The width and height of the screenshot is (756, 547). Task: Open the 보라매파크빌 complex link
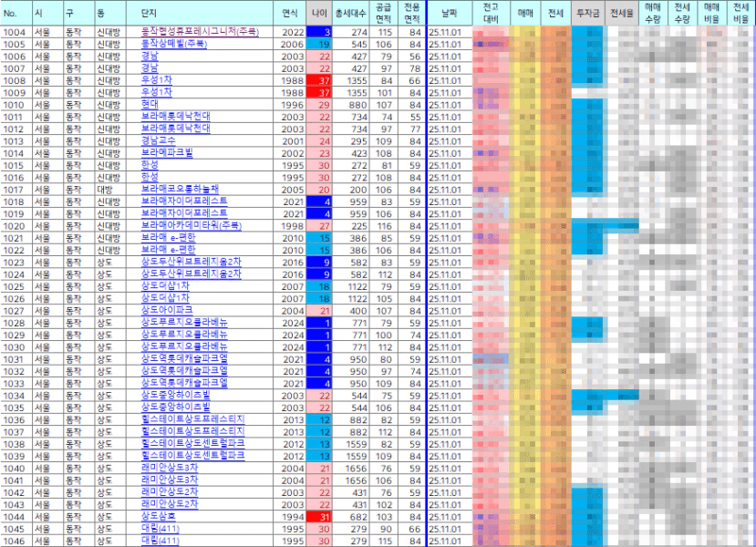click(167, 153)
